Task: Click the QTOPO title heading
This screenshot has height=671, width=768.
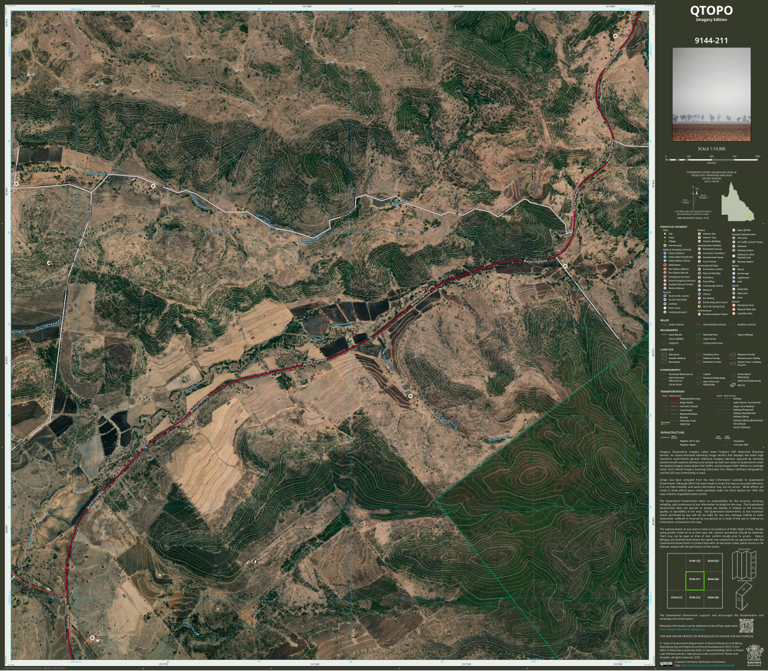Action: click(x=711, y=10)
